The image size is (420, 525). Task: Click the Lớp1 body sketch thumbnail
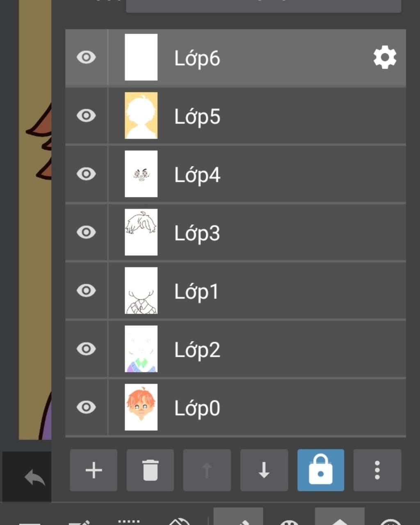[x=141, y=290]
